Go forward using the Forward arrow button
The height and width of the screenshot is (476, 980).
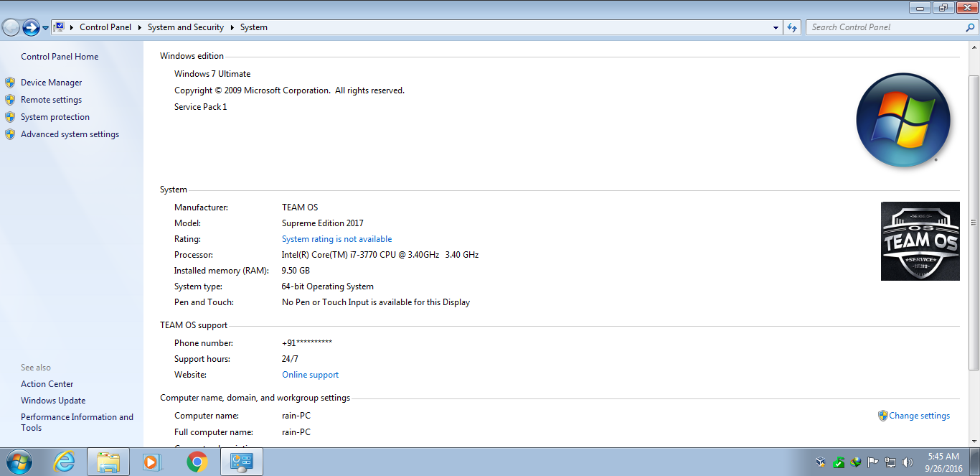click(31, 27)
